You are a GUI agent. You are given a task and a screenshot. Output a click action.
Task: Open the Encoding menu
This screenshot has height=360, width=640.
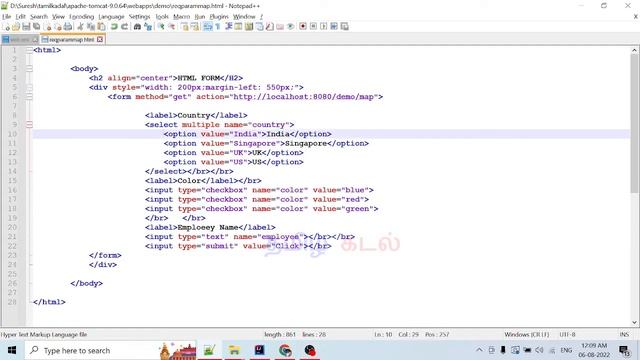(x=82, y=17)
